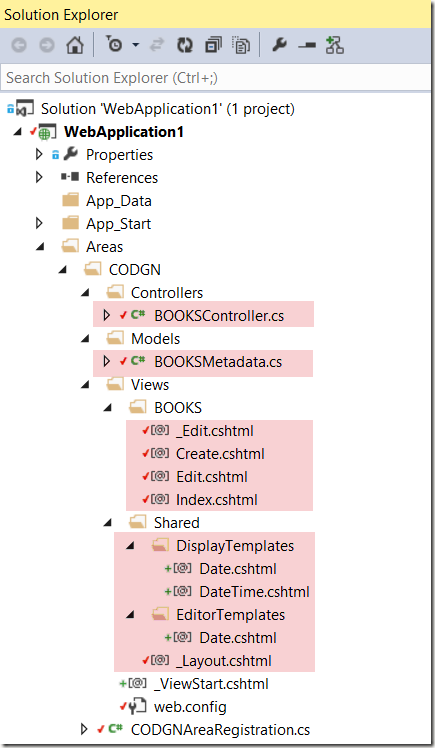
Task: Click the Collapse All toolbar icon
Action: click(x=212, y=45)
